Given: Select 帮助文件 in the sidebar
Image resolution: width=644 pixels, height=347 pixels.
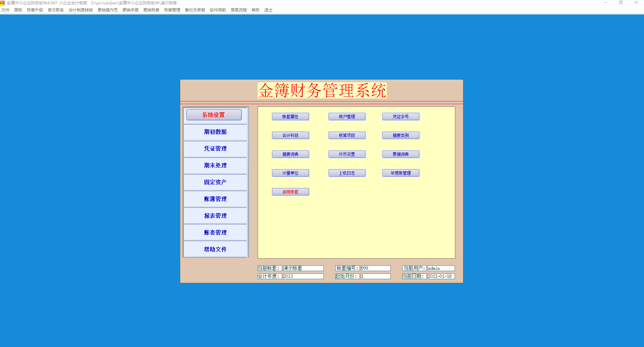Looking at the screenshot, I should click(215, 250).
